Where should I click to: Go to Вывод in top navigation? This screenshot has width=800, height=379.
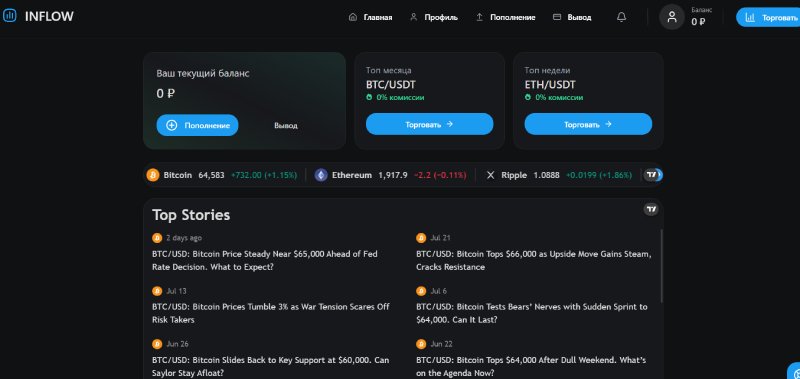pos(572,17)
